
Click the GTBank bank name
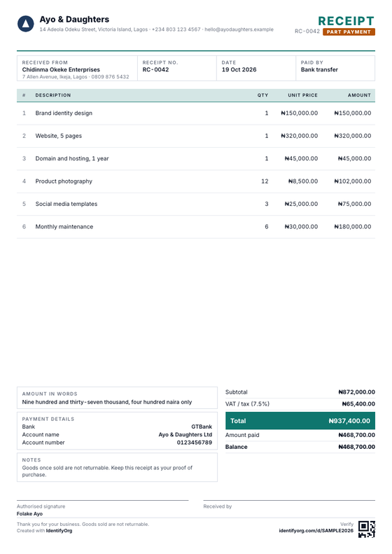coord(202,427)
